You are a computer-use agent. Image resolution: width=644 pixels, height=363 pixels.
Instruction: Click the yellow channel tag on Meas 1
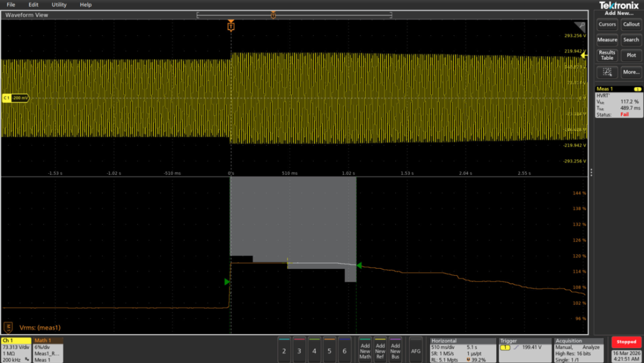pyautogui.click(x=637, y=89)
